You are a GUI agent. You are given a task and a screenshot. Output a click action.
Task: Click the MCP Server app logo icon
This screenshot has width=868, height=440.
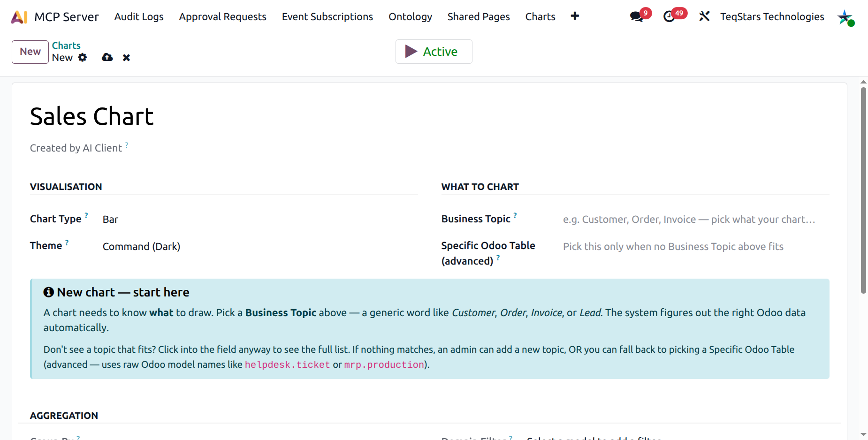tap(19, 17)
